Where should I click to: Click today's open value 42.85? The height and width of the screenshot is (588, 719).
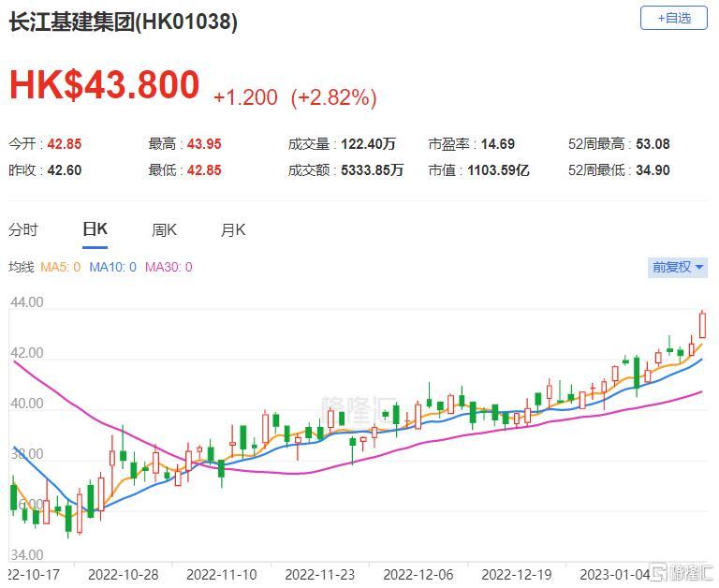(x=65, y=144)
